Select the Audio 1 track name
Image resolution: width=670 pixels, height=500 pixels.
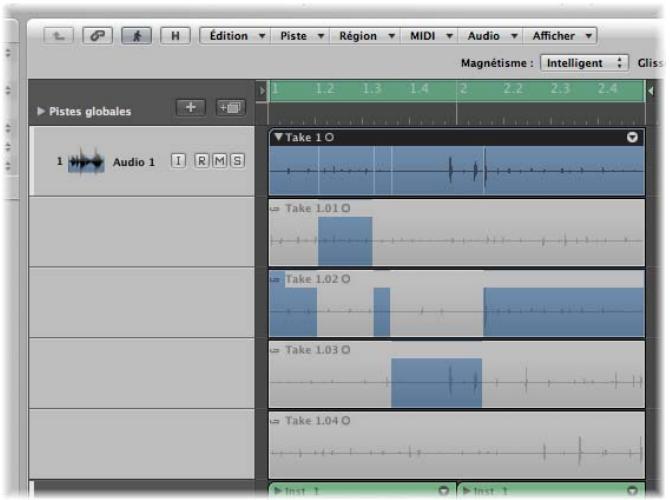pos(134,162)
